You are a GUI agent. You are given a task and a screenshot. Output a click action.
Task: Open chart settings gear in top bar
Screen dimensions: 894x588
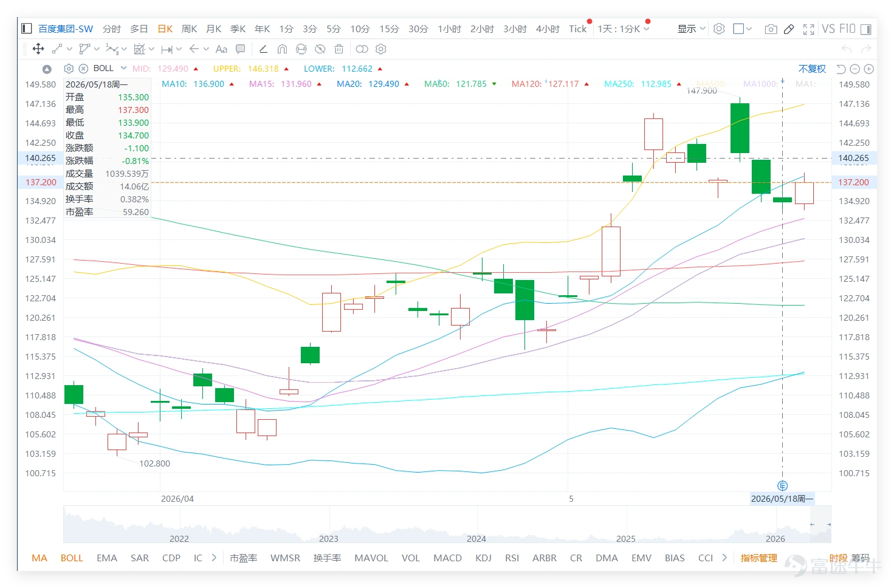[x=719, y=29]
